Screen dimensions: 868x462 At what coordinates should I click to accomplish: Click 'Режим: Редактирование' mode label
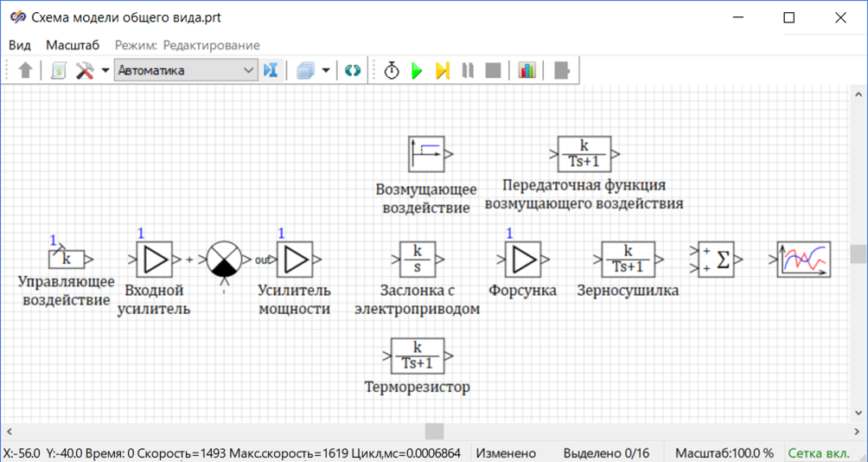coord(188,45)
